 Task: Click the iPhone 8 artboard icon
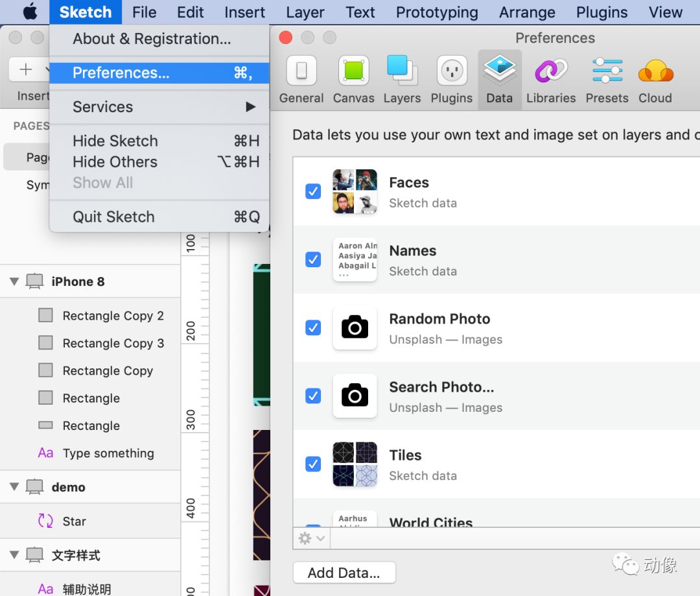point(34,281)
